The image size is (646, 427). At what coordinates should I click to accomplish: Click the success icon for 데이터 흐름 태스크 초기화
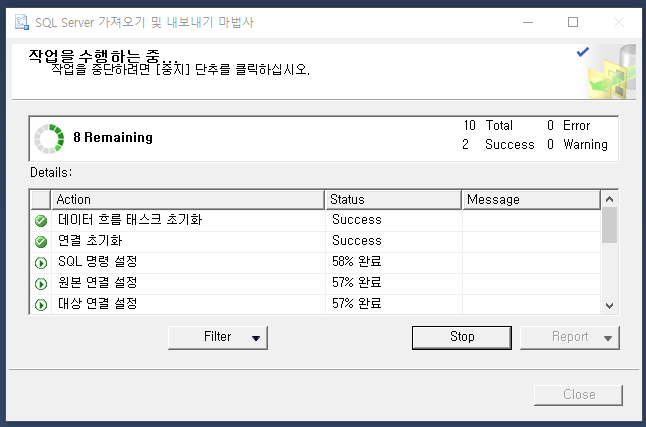coord(41,221)
